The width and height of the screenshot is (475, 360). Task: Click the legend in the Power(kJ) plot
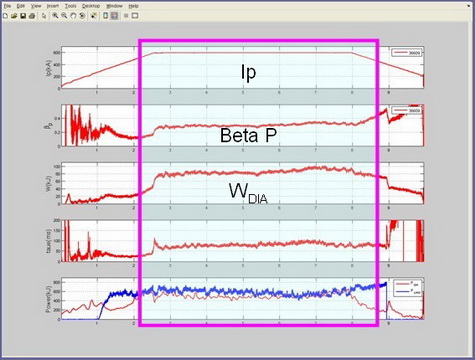(408, 288)
